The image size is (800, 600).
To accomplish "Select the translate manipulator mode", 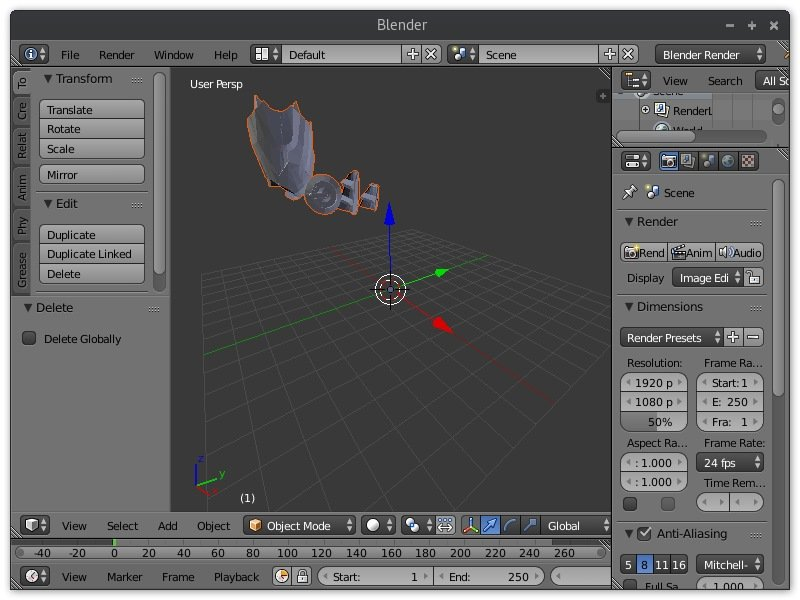I will point(490,525).
